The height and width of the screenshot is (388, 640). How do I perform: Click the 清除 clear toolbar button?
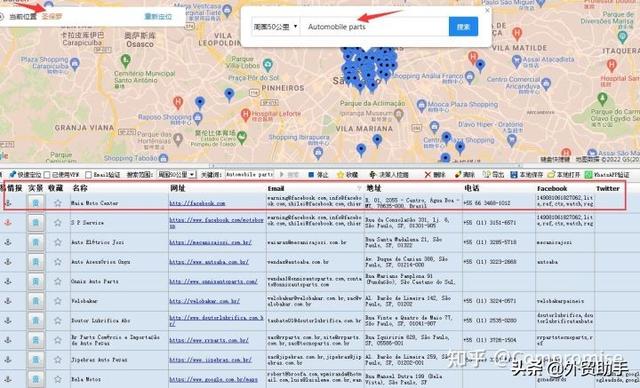click(x=465, y=175)
